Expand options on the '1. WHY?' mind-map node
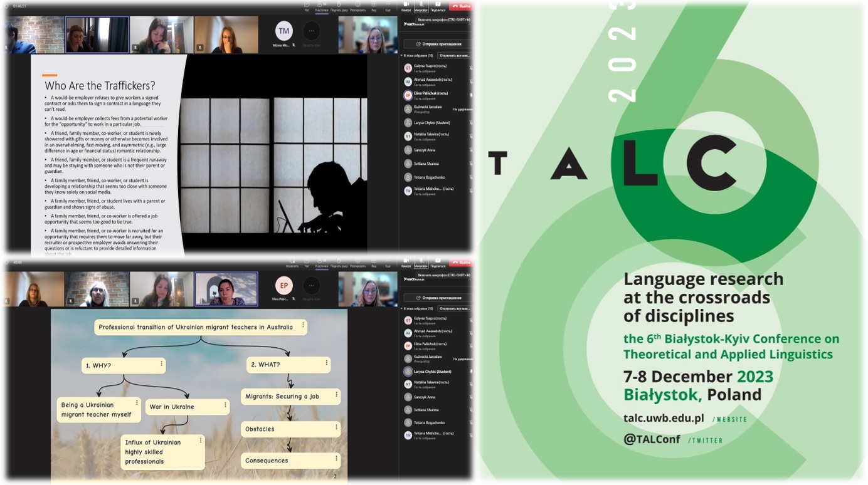 pos(161,363)
